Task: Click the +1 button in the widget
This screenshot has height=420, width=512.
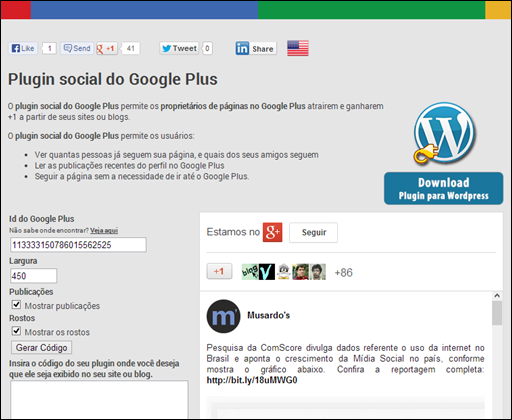Action: (219, 271)
